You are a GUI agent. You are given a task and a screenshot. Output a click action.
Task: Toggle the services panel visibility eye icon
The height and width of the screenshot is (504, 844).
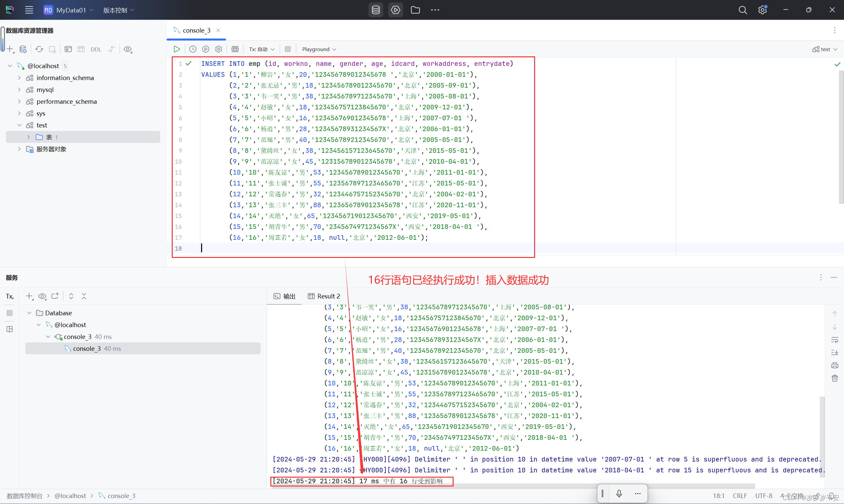point(42,296)
